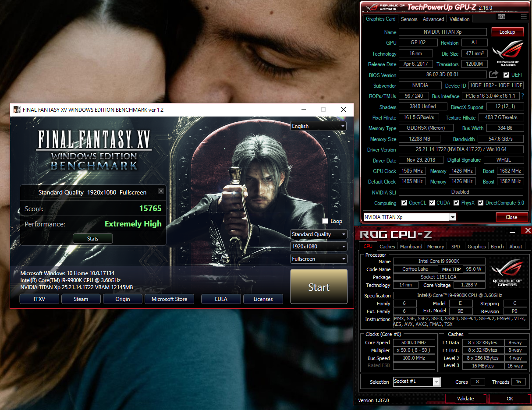This screenshot has height=410, width=532.
Task: Click the GPU-Z screenshot camera icon
Action: coord(501,17)
